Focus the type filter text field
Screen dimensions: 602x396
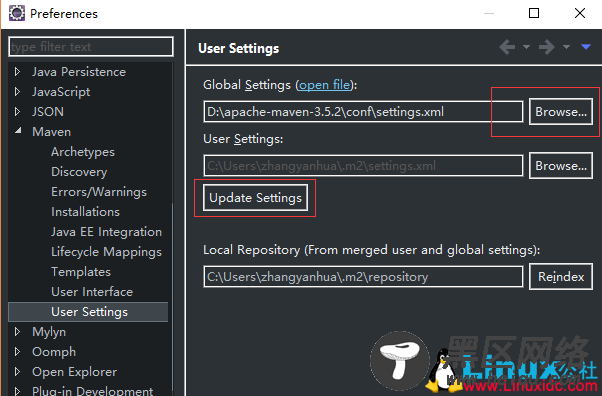(x=91, y=46)
